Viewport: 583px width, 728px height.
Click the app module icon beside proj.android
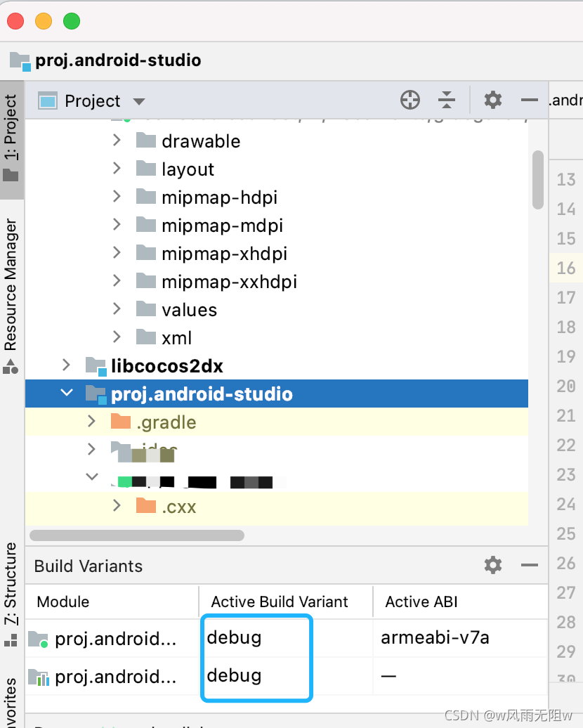click(35, 639)
